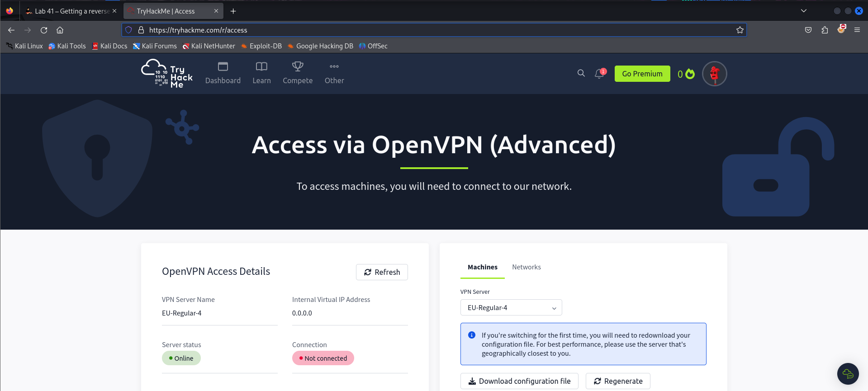Go back with the browser back arrow
The width and height of the screenshot is (868, 391).
11,30
